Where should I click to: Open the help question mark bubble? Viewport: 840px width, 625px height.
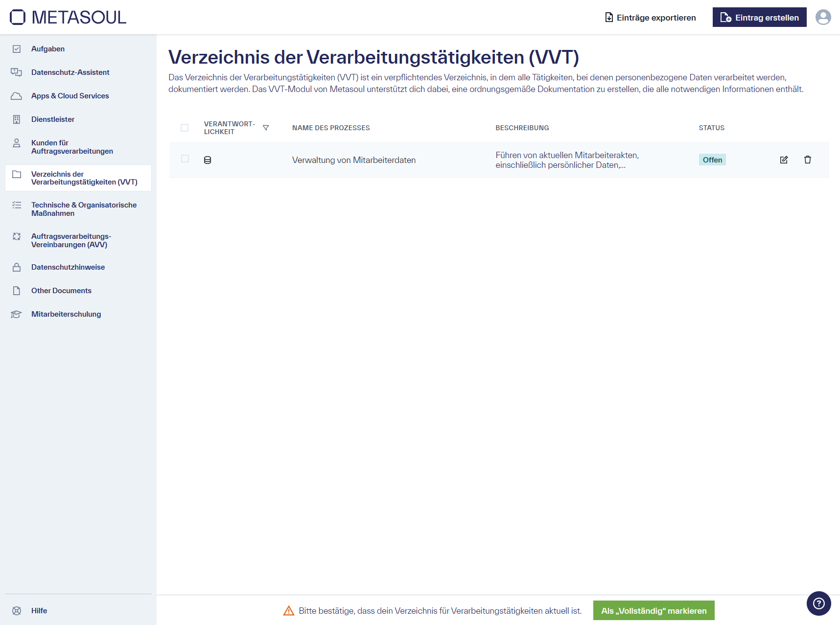pos(818,603)
